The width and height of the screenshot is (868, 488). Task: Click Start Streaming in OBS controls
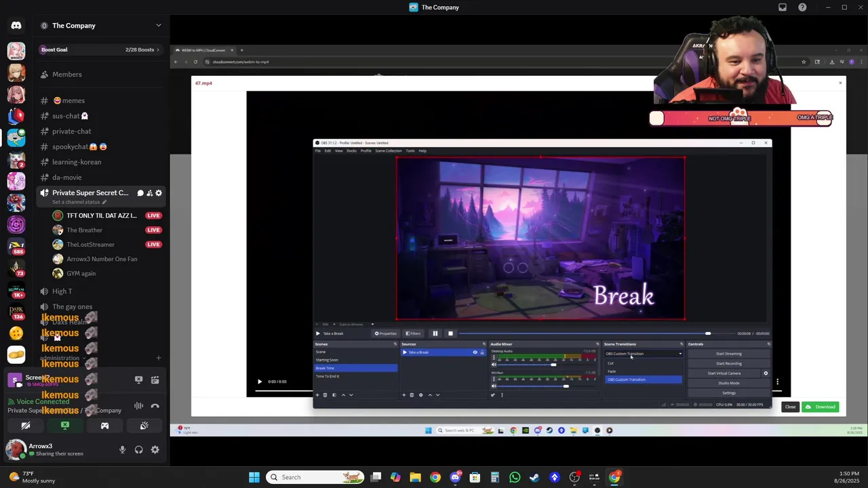coord(729,354)
